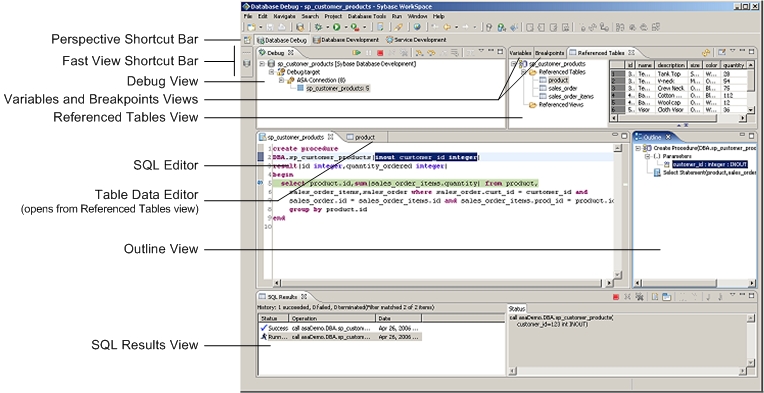Collapse Parameters node in Outline view
764x393 pixels.
pos(648,156)
